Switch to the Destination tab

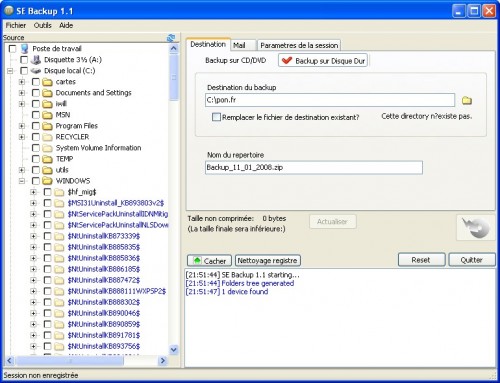point(208,44)
